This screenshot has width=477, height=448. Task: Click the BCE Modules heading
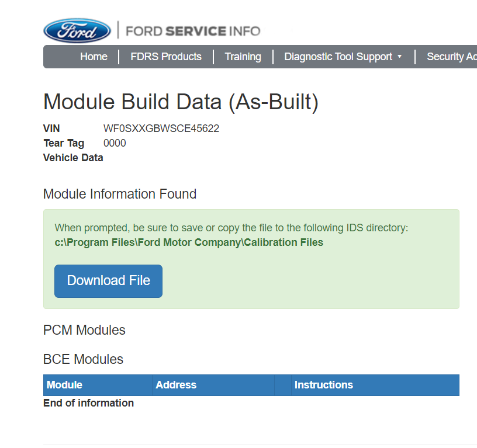(83, 359)
